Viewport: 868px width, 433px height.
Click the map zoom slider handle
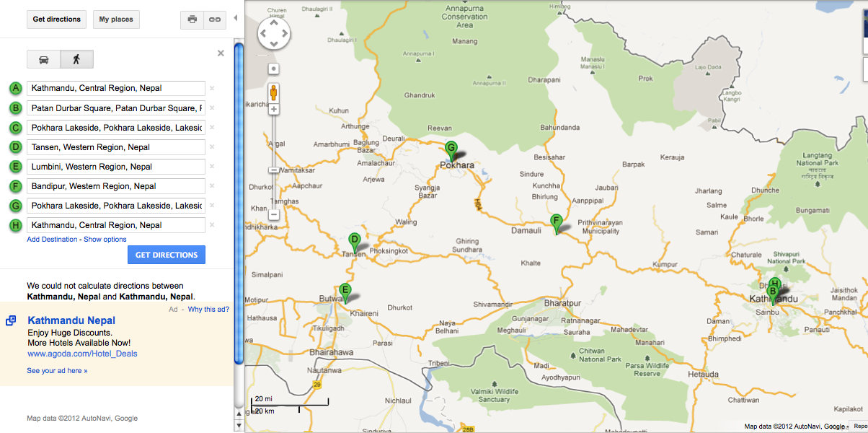click(274, 170)
